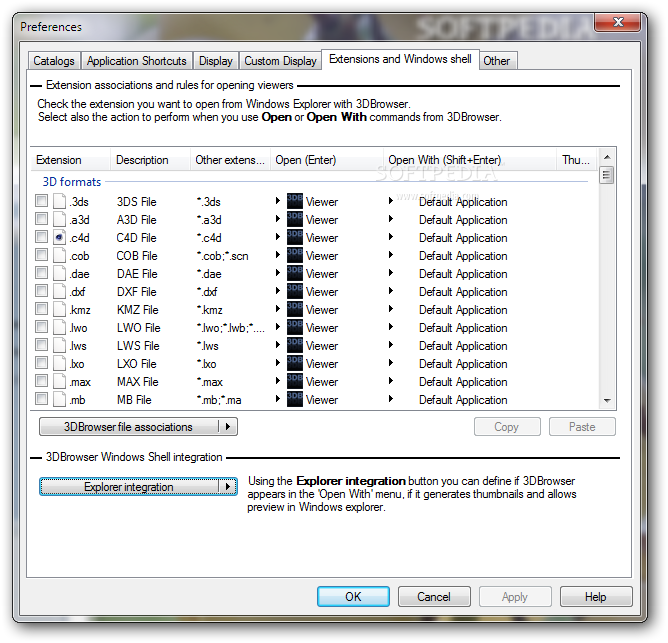
Task: Tick the .kmz extension checkbox
Action: click(41, 309)
